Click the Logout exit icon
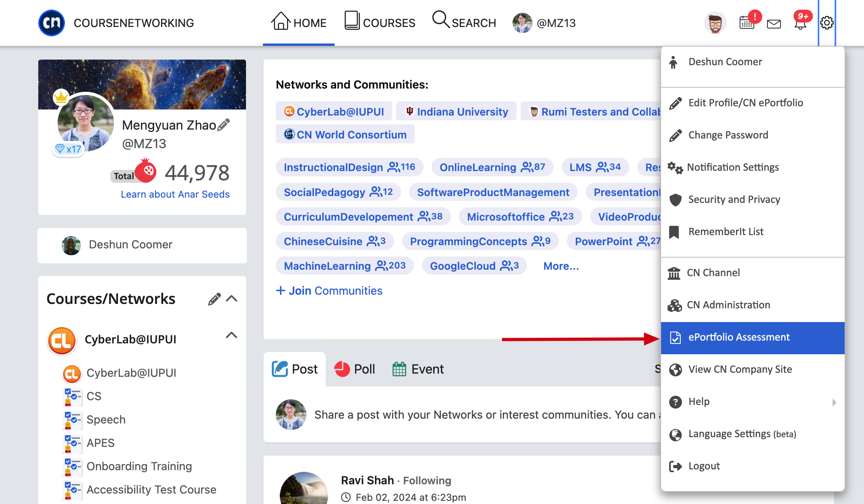The image size is (864, 504). pos(676,466)
